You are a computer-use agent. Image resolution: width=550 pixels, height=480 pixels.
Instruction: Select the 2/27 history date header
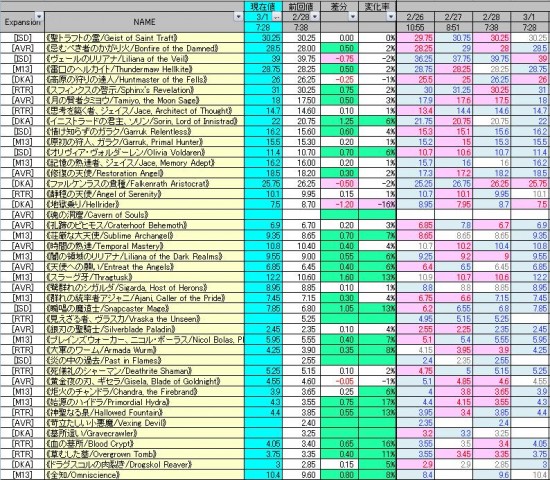coord(453,17)
